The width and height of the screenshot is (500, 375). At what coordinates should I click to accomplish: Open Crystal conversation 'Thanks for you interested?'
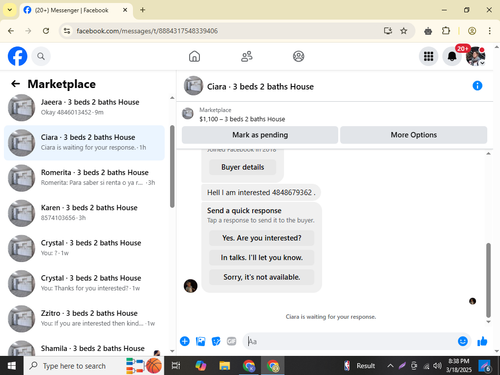click(x=84, y=283)
